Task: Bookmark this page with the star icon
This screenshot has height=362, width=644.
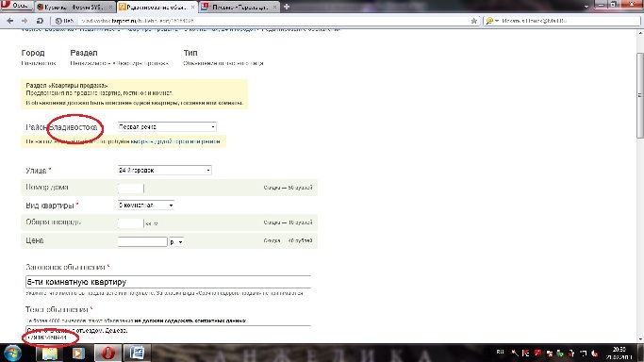Action: pyautogui.click(x=473, y=21)
